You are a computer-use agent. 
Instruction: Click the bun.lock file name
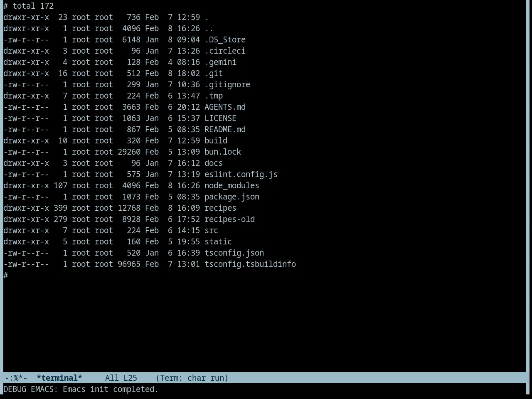223,152
